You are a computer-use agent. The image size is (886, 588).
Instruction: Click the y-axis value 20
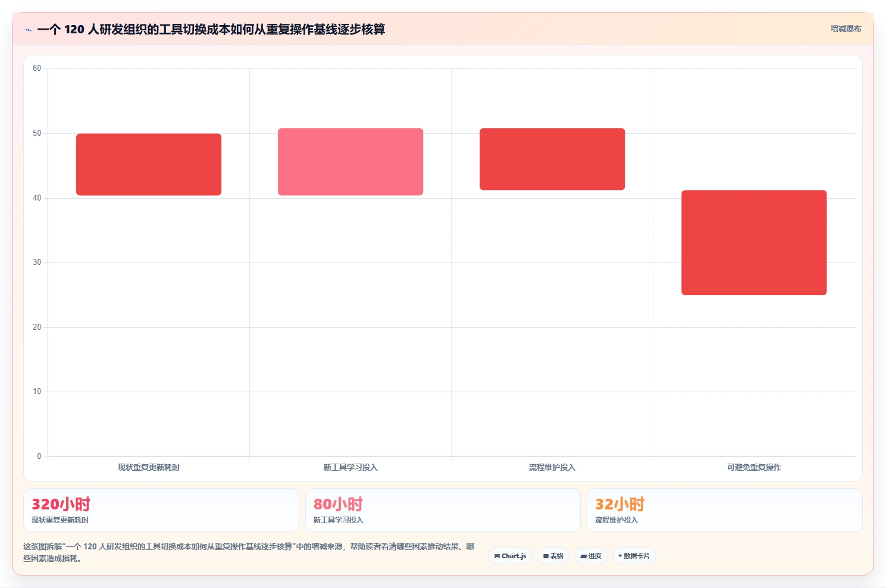click(37, 327)
